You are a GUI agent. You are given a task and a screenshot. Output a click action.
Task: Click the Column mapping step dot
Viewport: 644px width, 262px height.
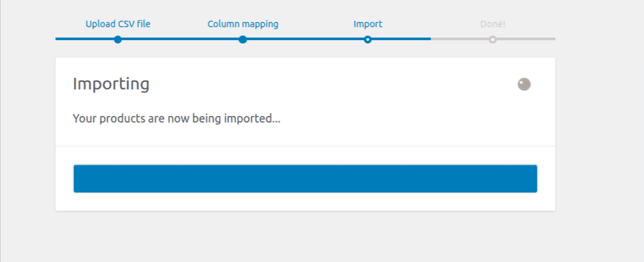tap(243, 40)
